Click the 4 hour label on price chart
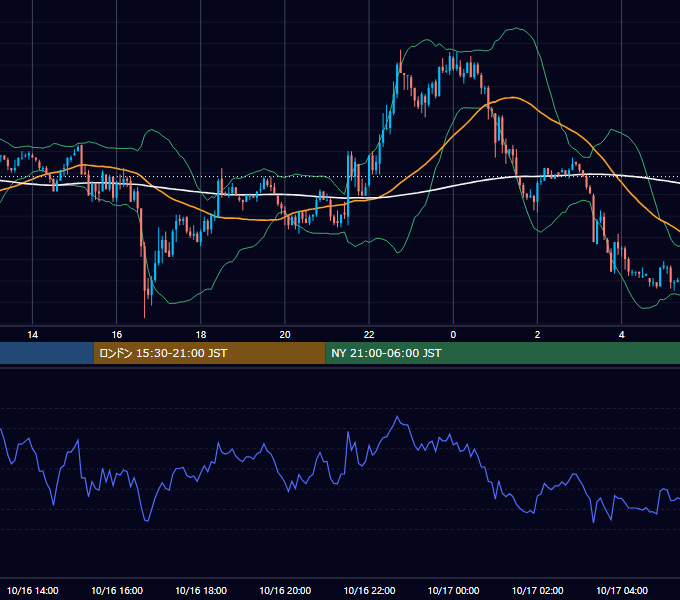The width and height of the screenshot is (680, 600). (x=621, y=335)
